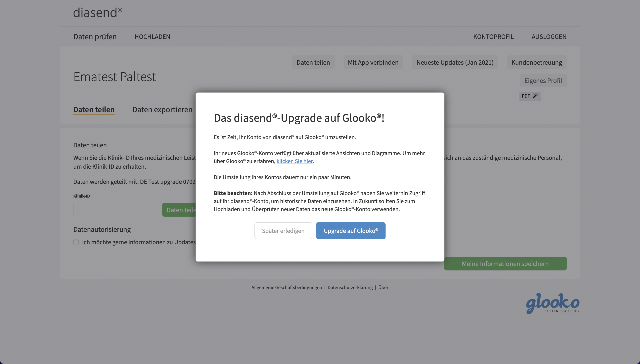
Task: View Neueste Updates (Jan 2021)
Action: (x=455, y=62)
